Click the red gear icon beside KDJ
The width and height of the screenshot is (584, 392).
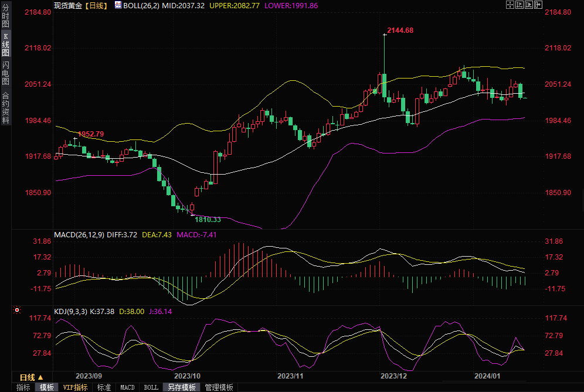[17, 309]
